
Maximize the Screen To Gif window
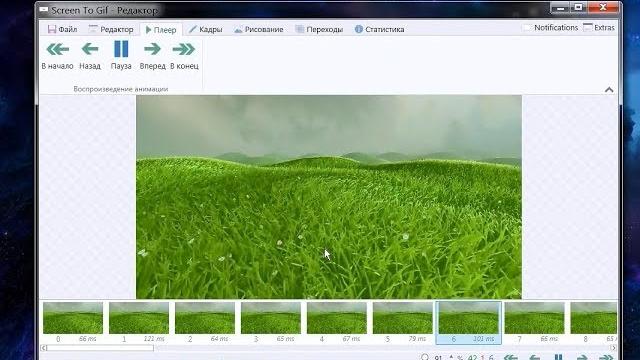click(x=579, y=7)
